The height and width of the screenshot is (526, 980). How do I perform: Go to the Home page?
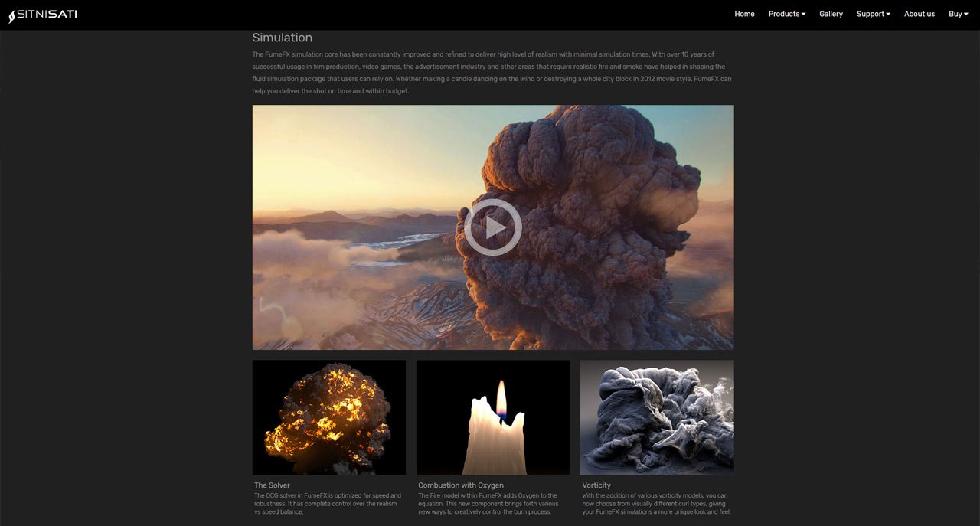(744, 14)
